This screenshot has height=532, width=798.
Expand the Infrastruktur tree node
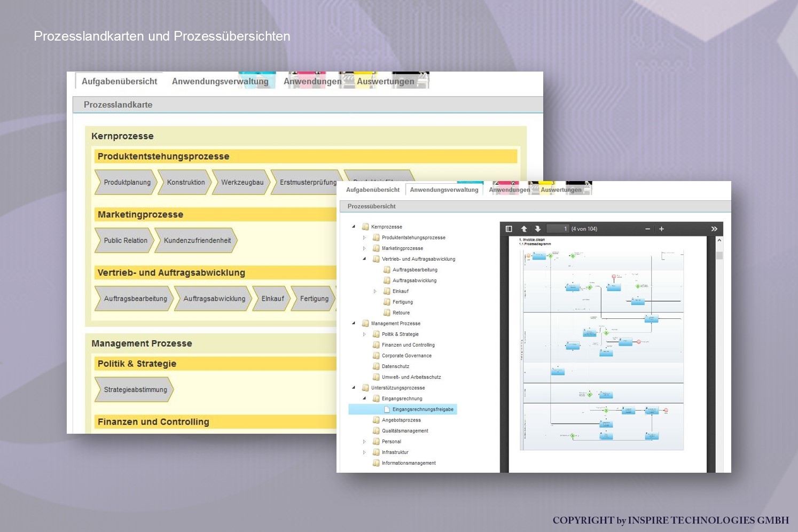pyautogui.click(x=364, y=452)
